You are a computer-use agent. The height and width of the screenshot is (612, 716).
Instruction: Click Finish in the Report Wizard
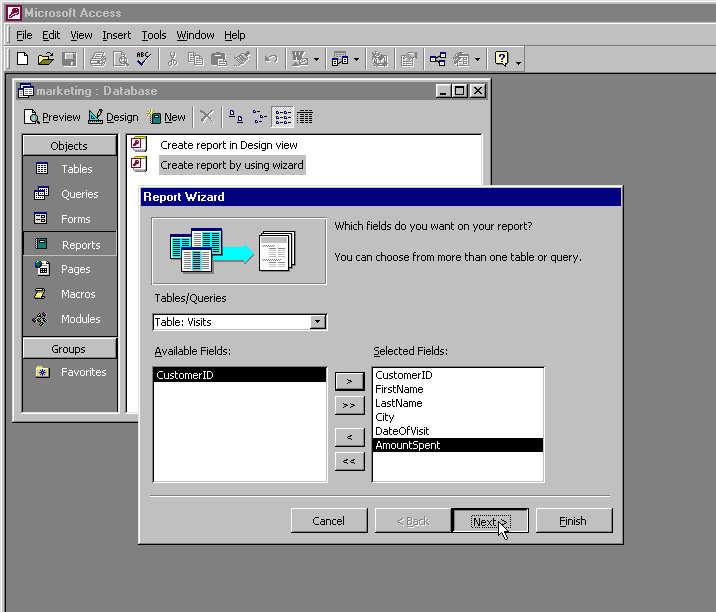[x=574, y=521]
